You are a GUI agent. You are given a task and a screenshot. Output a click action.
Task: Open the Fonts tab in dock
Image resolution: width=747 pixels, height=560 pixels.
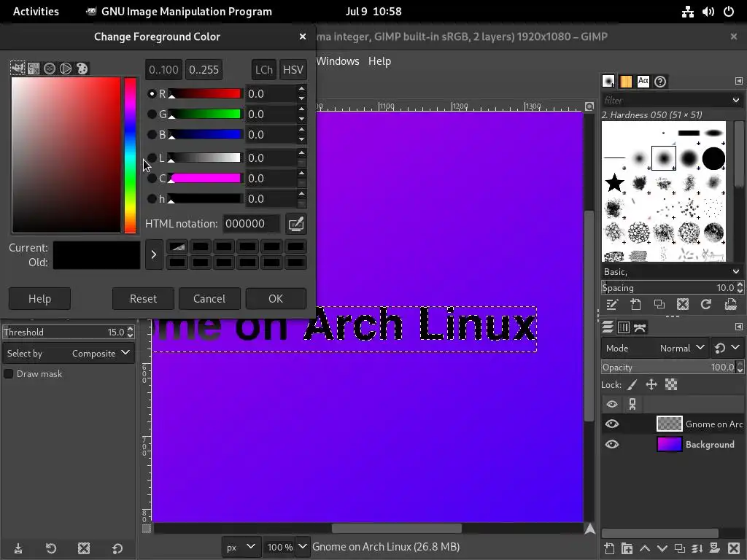[x=643, y=82]
